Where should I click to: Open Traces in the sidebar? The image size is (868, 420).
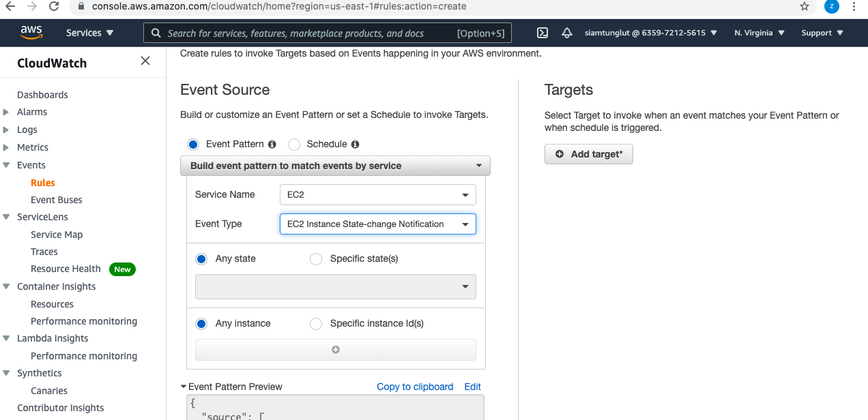pos(44,252)
